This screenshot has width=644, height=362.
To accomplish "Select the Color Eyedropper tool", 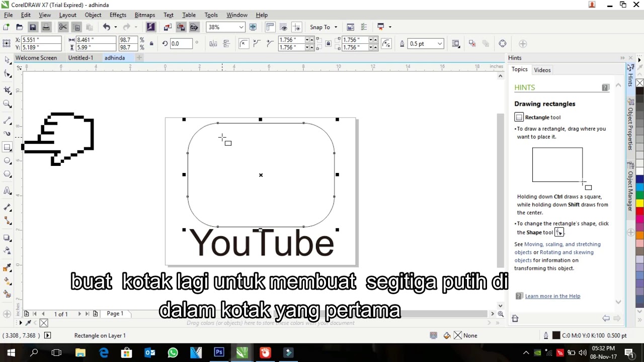I will (7, 267).
